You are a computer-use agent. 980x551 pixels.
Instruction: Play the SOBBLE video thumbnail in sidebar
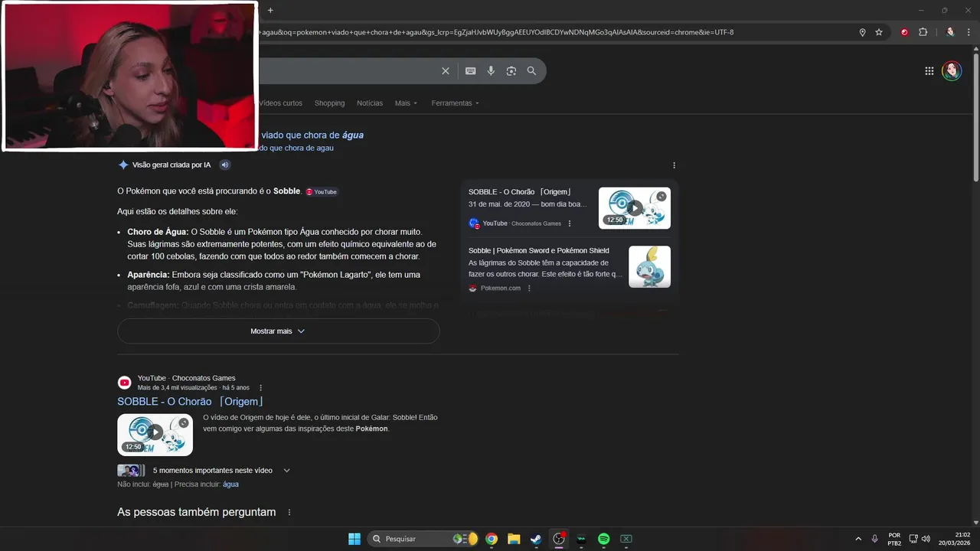click(634, 208)
